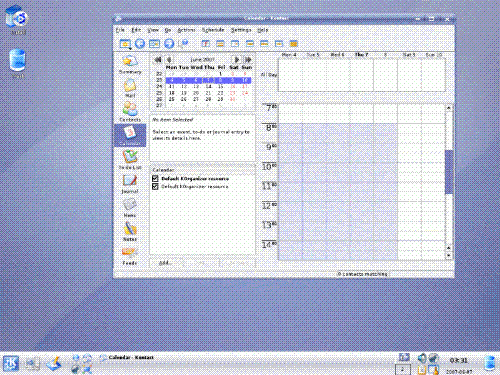
Task: Click the Sun 10 day header
Action: click(434, 55)
